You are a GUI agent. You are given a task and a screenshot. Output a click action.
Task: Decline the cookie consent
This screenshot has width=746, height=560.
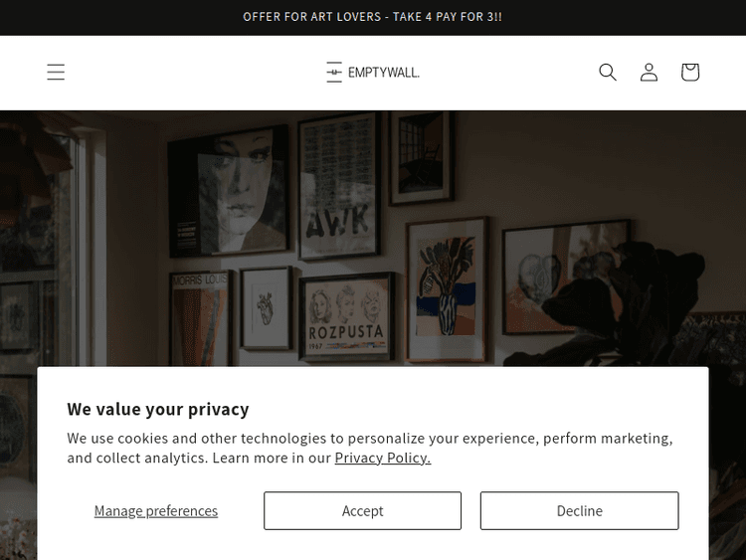coord(579,511)
